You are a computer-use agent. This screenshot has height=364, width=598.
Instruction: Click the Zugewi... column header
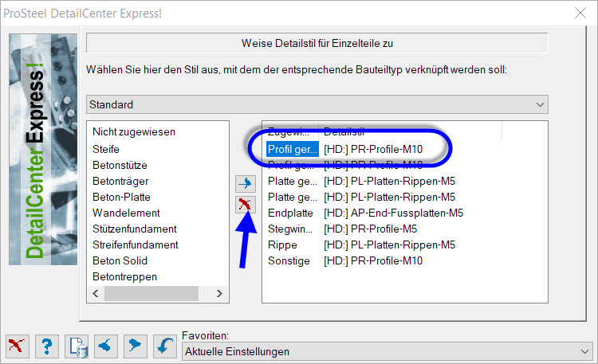[x=290, y=131]
